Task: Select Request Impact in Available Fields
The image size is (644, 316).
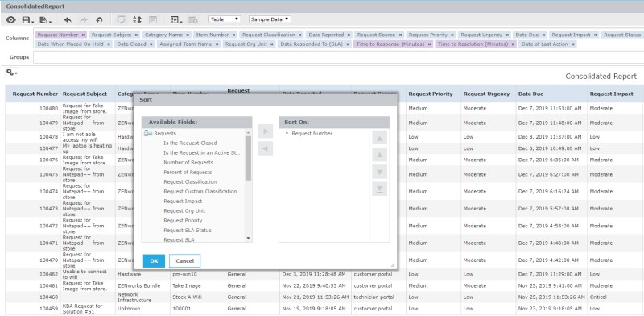Action: (x=183, y=202)
